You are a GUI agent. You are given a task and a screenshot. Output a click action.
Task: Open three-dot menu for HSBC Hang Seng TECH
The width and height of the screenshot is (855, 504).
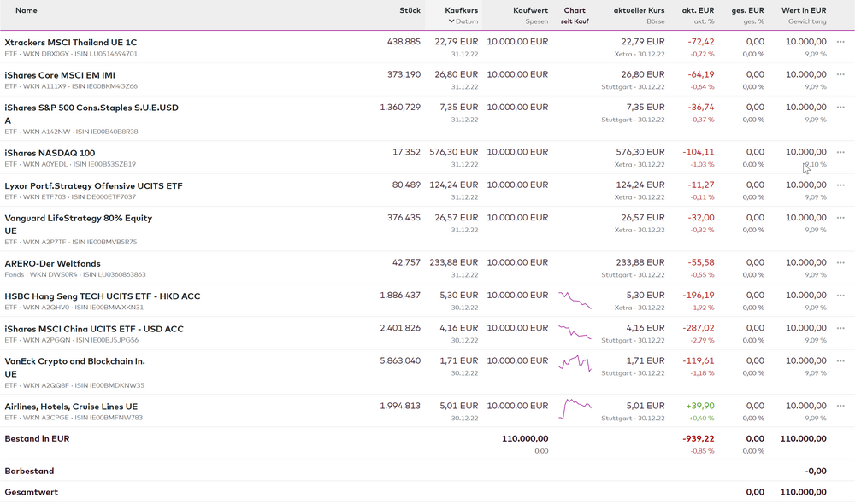coord(840,296)
